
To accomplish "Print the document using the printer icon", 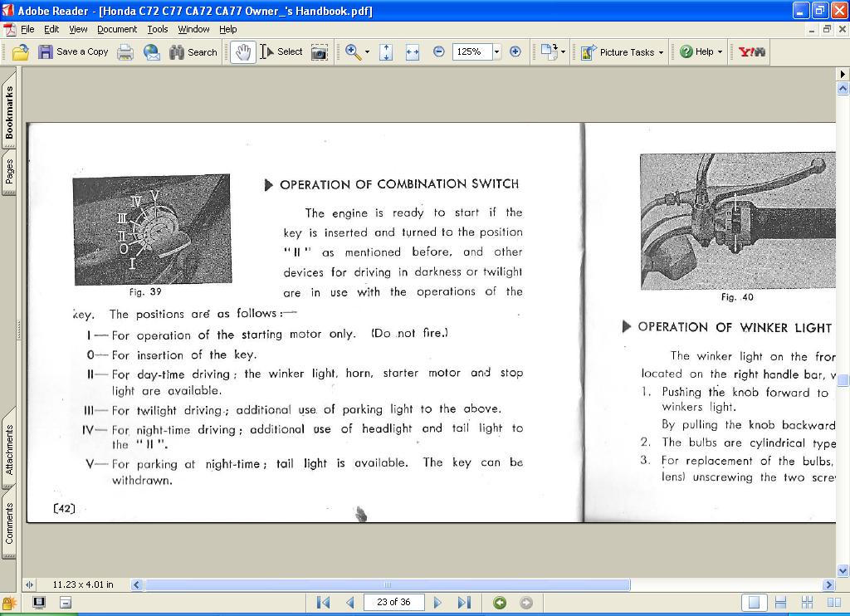I will [125, 52].
